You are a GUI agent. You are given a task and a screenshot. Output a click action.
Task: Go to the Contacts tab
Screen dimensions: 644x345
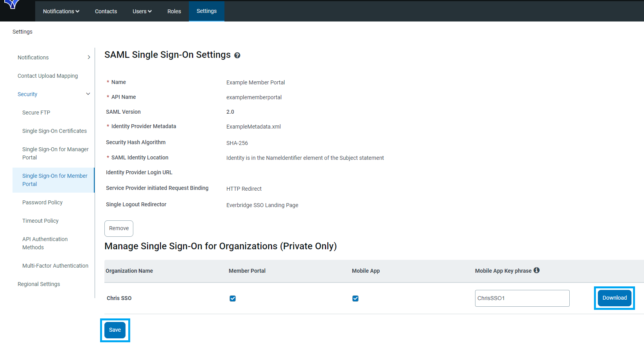(106, 11)
